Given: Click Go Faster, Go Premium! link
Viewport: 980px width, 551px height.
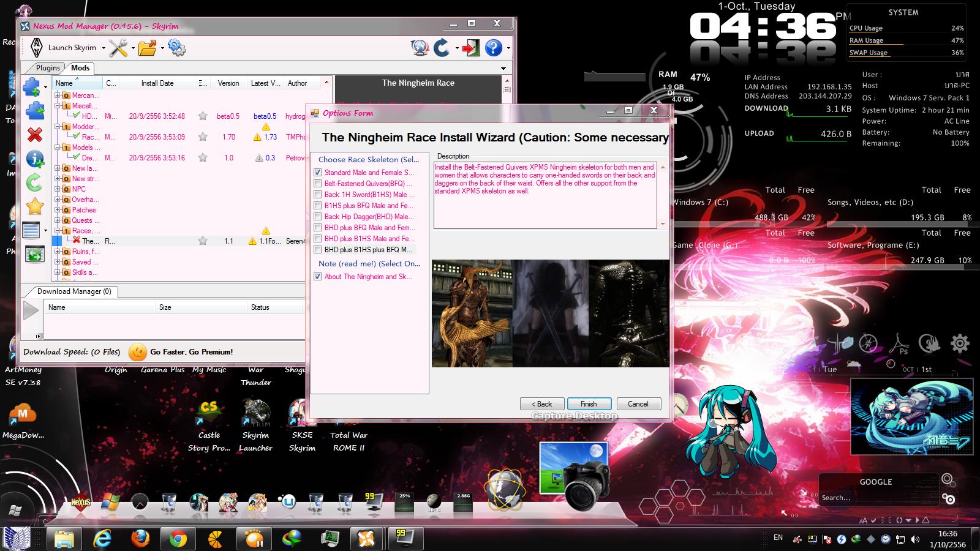Looking at the screenshot, I should pyautogui.click(x=192, y=352).
